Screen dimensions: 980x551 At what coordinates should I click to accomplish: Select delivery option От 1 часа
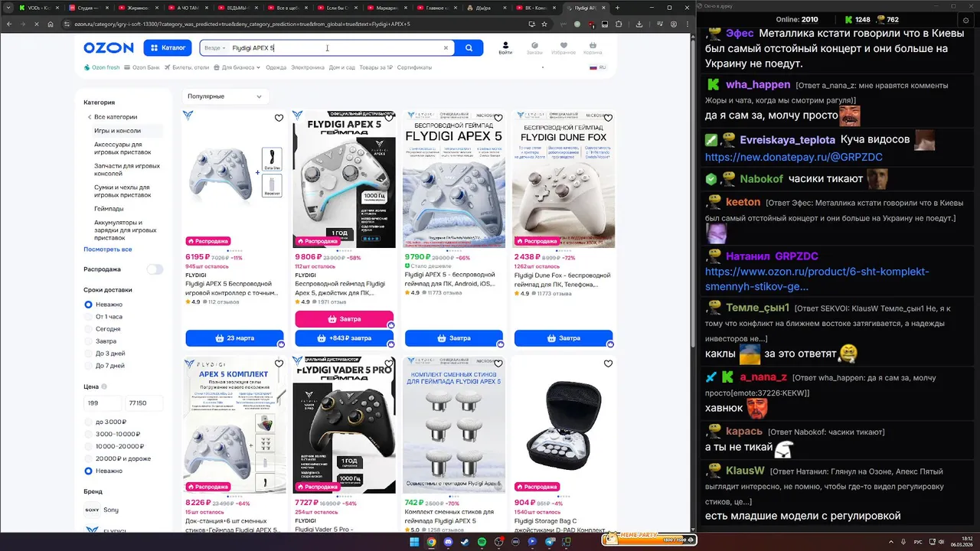[x=103, y=317]
